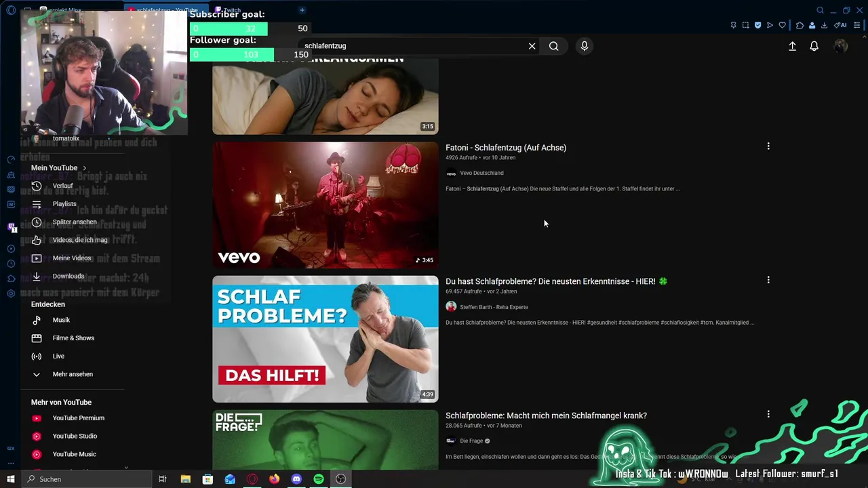The width and height of the screenshot is (868, 488).
Task: Open Discord from the taskbar
Action: click(296, 479)
